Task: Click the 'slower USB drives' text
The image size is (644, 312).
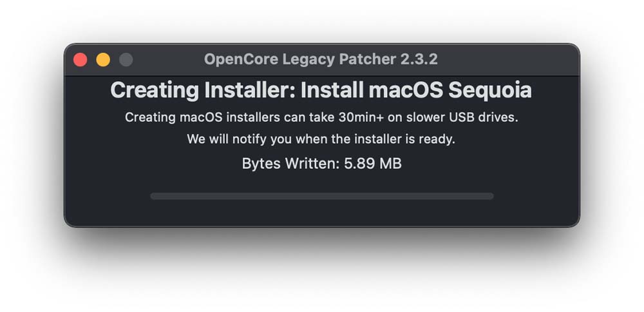Action: [x=462, y=117]
